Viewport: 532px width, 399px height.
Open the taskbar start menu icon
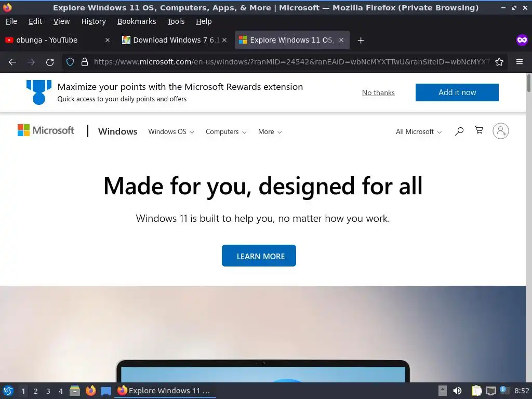click(x=8, y=391)
